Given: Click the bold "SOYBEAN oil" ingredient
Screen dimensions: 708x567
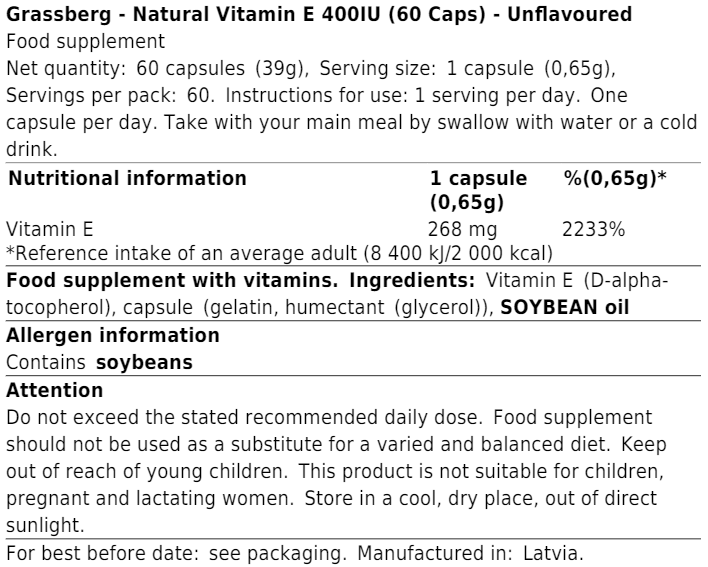Looking at the screenshot, I should pos(565,307).
